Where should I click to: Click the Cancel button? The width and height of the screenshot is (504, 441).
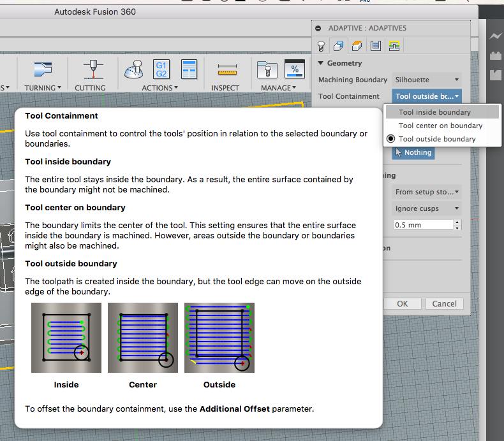tap(444, 303)
